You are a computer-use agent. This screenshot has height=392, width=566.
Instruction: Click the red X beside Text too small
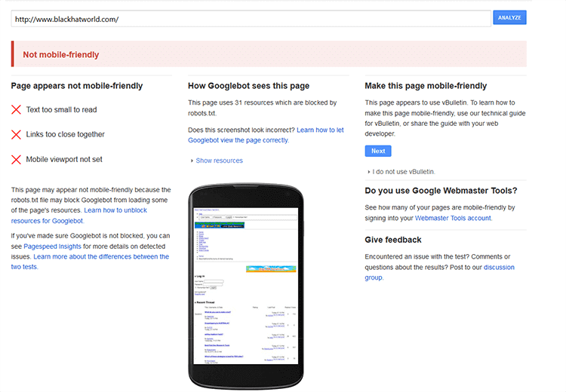16,110
